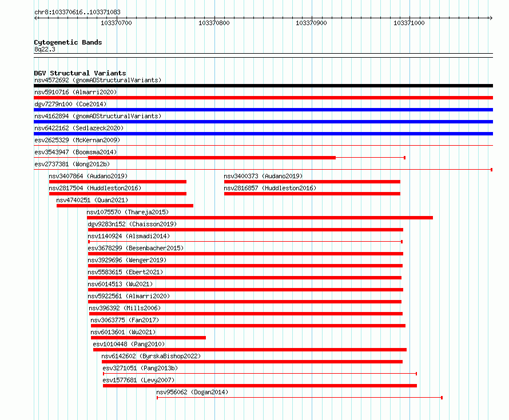Click ruler position 103370700
This screenshot has height=420, width=509.
(116, 23)
